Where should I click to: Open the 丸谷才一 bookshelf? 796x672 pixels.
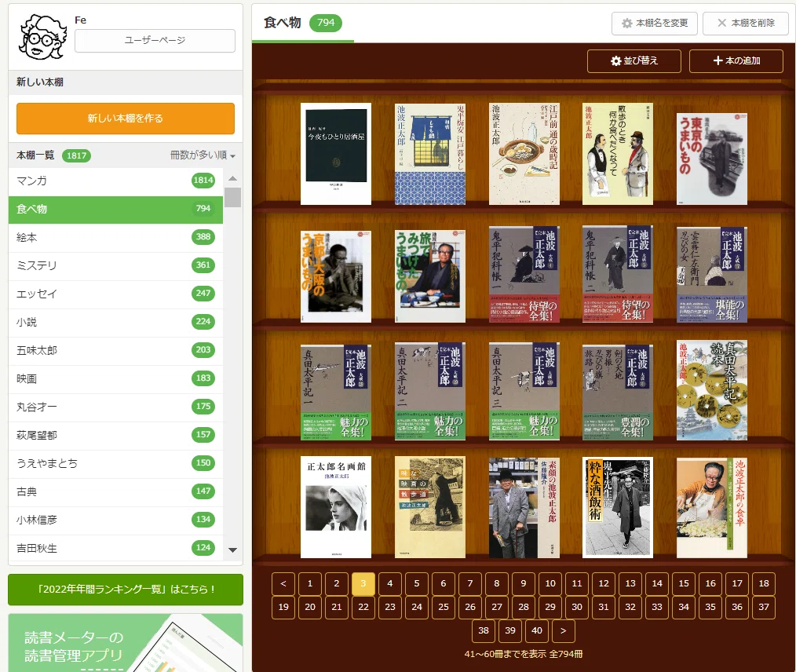115,407
